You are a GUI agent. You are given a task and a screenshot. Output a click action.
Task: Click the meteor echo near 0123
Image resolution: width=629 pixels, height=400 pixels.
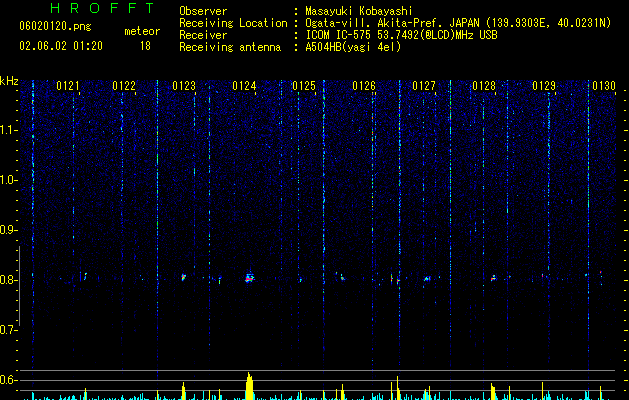tap(184, 277)
